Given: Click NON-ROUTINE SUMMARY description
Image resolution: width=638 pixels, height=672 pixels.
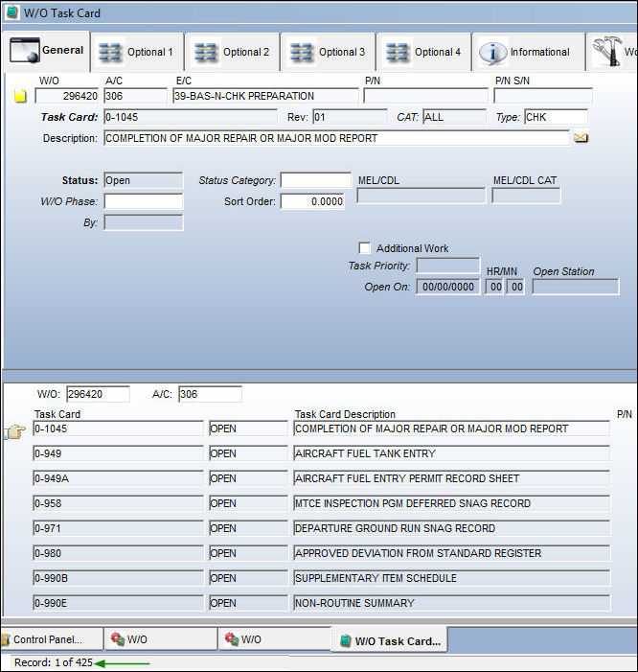Looking at the screenshot, I should click(x=452, y=603).
